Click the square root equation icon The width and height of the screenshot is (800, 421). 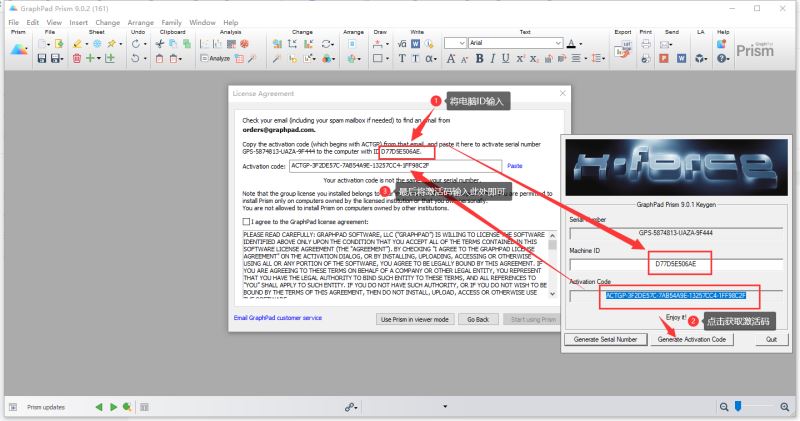click(x=402, y=44)
